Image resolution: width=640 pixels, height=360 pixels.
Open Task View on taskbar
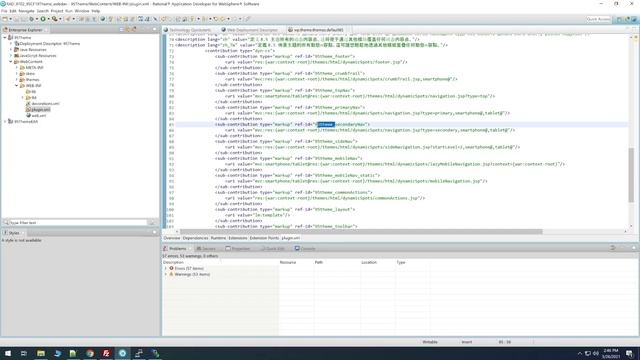[24, 353]
